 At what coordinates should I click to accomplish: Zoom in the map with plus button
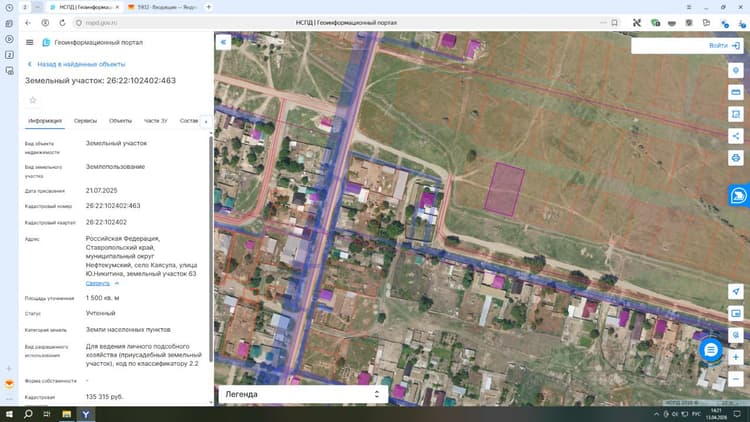[736, 357]
